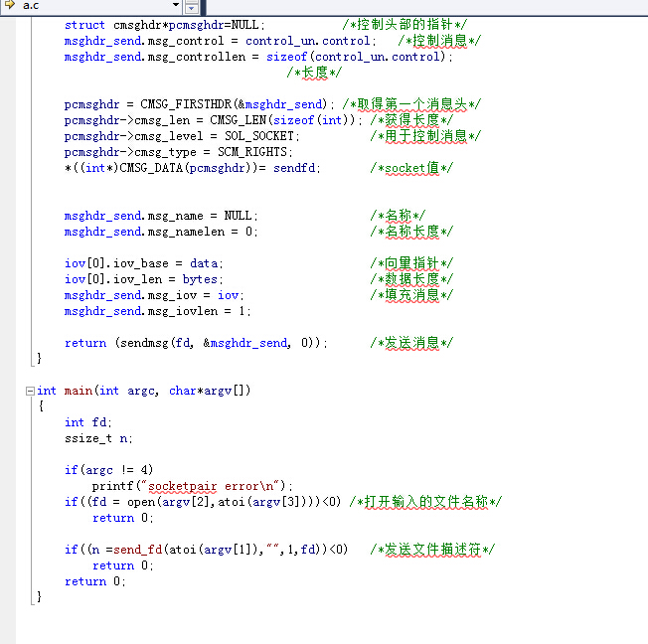Click 'struct' keyword on first line

84,25
